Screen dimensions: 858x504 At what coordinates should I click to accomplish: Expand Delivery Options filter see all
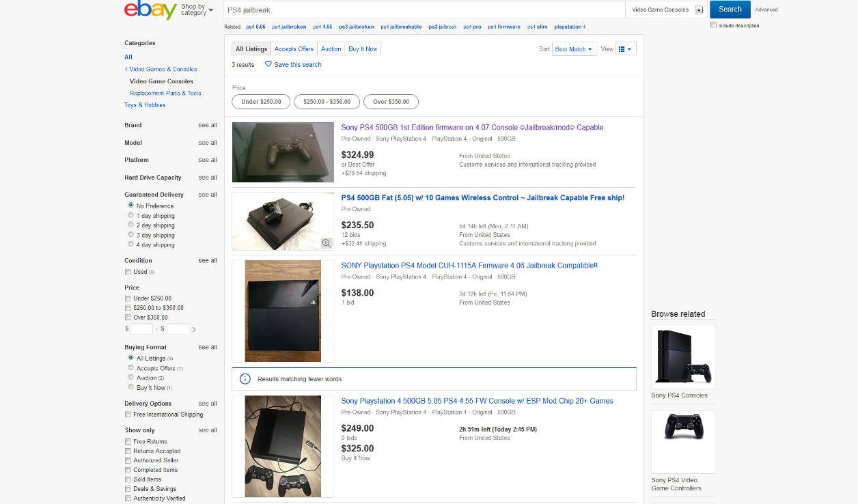(x=208, y=403)
